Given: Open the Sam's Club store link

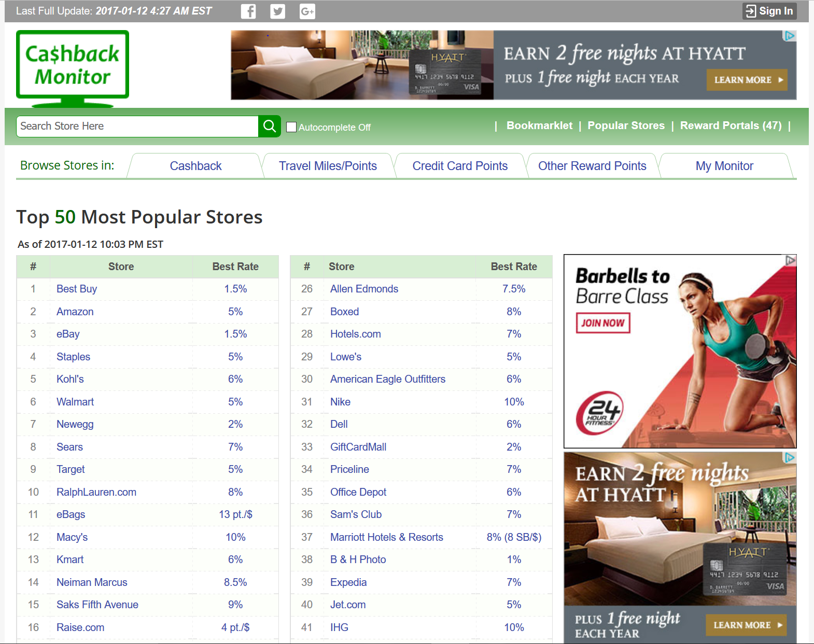Looking at the screenshot, I should coord(356,514).
